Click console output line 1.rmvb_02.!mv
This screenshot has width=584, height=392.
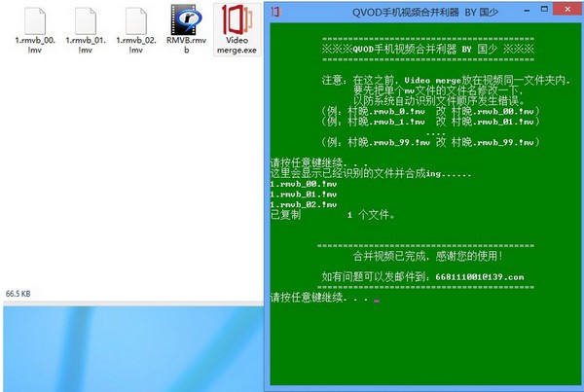click(x=304, y=204)
